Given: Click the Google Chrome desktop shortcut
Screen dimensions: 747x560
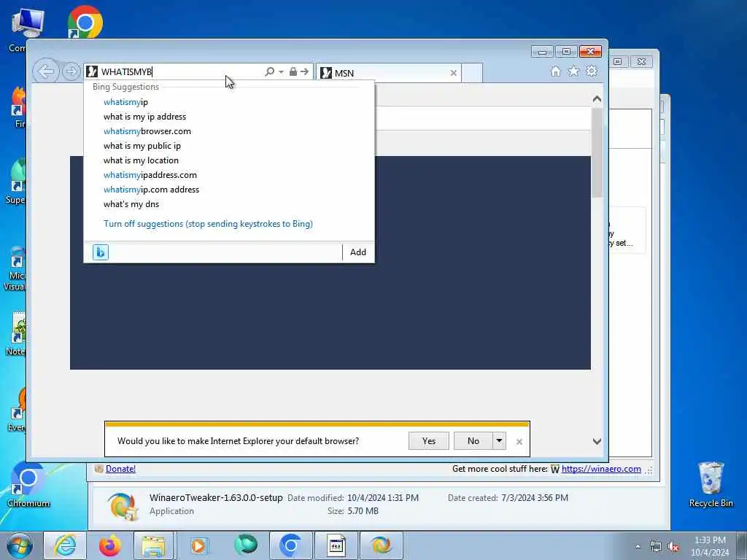Looking at the screenshot, I should click(x=85, y=22).
